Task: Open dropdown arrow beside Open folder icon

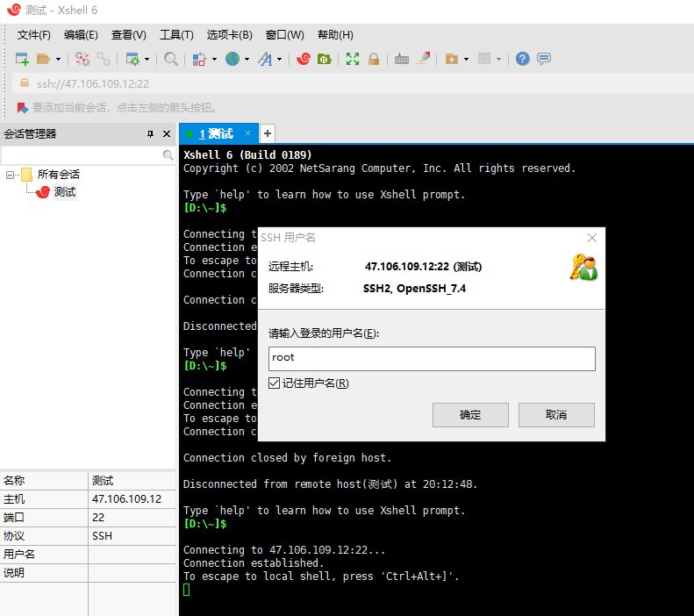Action: (58, 59)
